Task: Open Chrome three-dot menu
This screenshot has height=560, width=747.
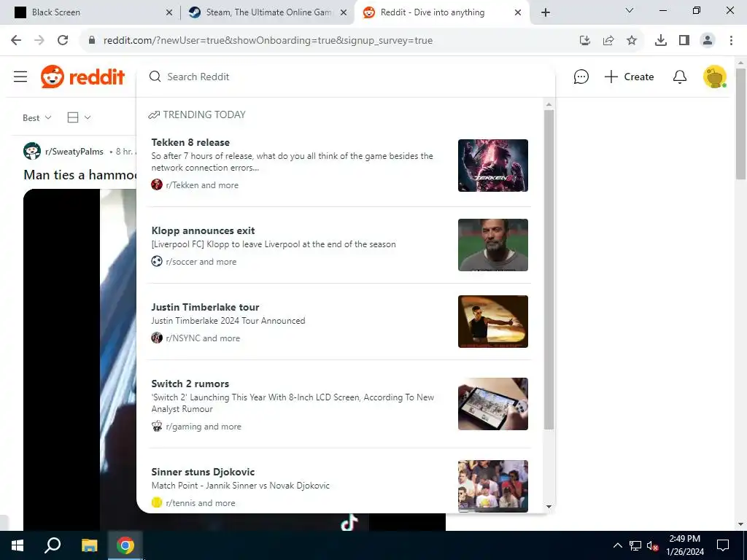Action: 731,40
